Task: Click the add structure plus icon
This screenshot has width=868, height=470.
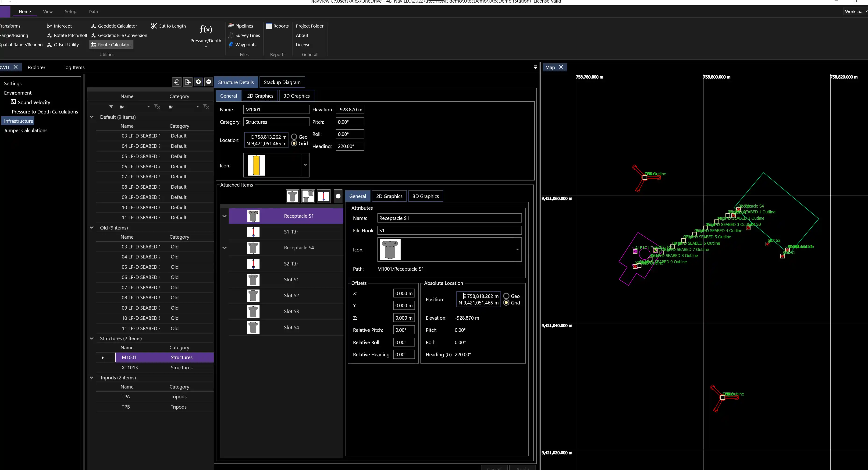Action: pos(199,82)
